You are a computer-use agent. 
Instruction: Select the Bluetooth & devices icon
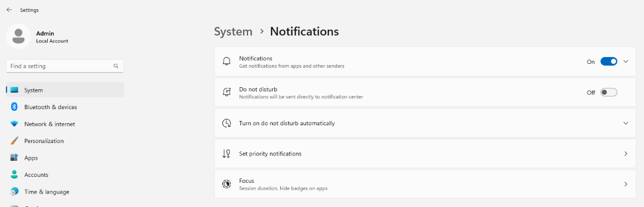tap(14, 107)
